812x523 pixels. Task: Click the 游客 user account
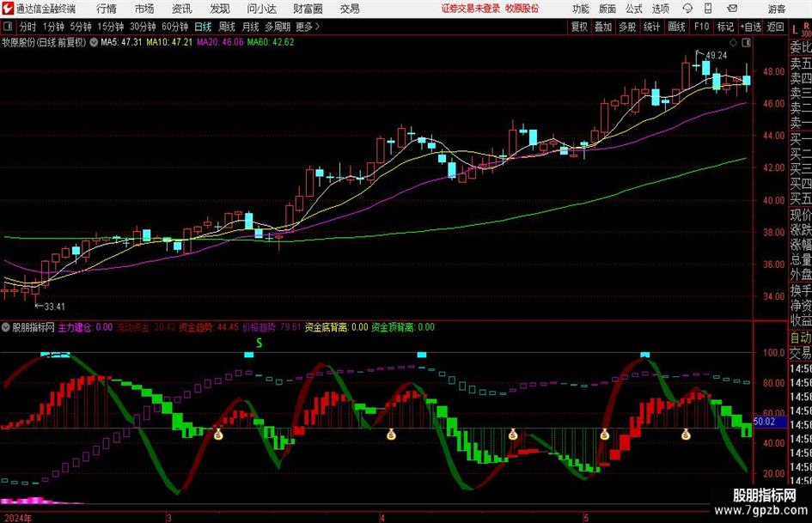pos(777,9)
